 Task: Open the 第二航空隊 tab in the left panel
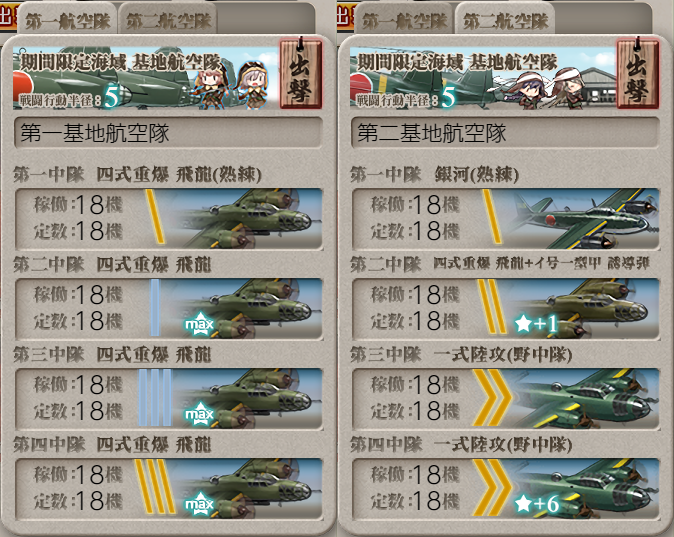(168, 21)
